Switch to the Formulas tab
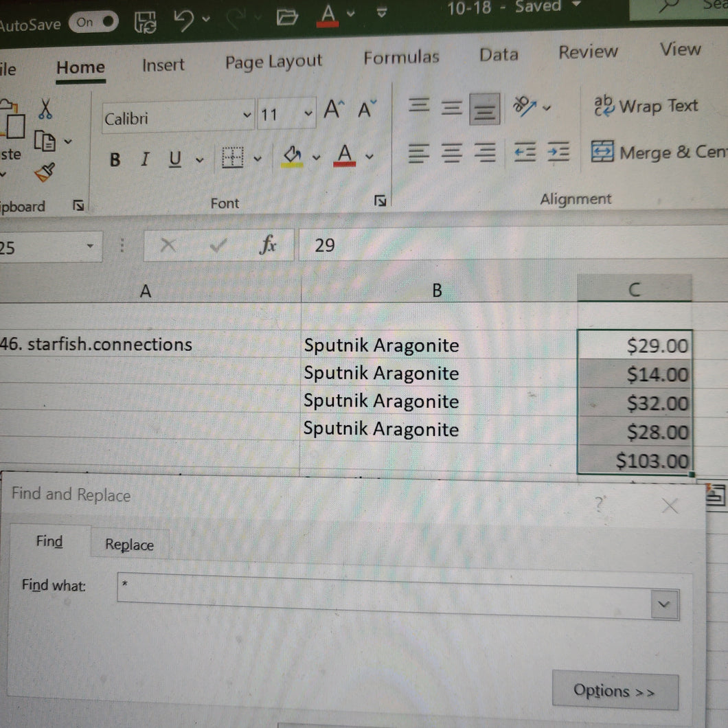 point(401,58)
